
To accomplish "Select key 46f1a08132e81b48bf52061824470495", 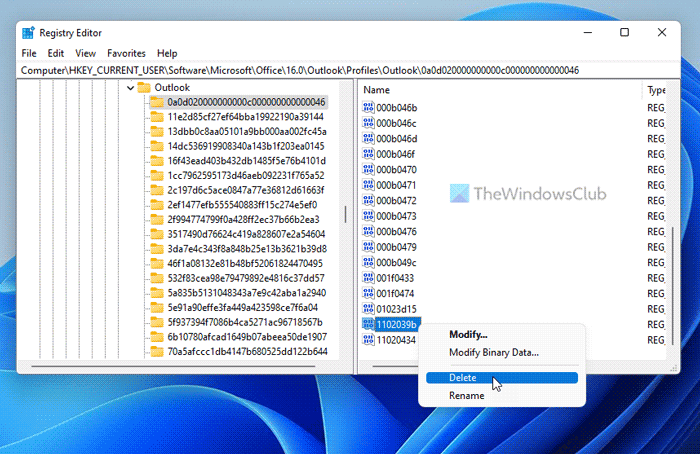I will [x=245, y=263].
